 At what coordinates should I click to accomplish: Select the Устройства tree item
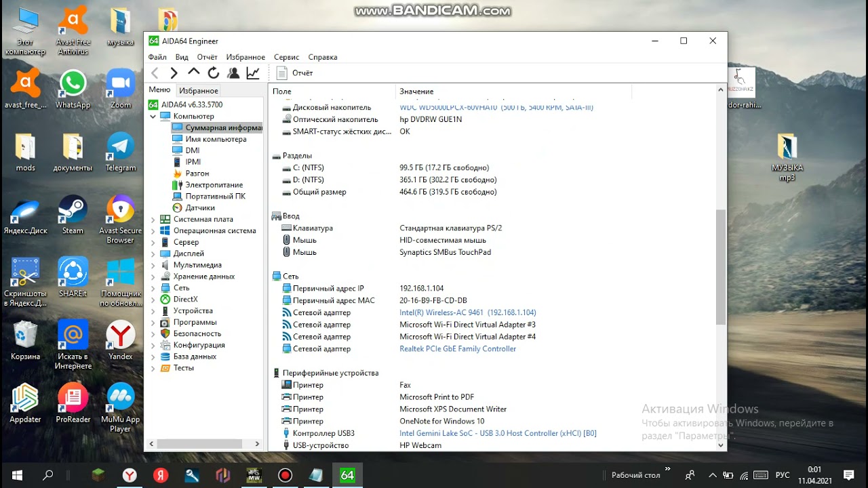(x=193, y=311)
